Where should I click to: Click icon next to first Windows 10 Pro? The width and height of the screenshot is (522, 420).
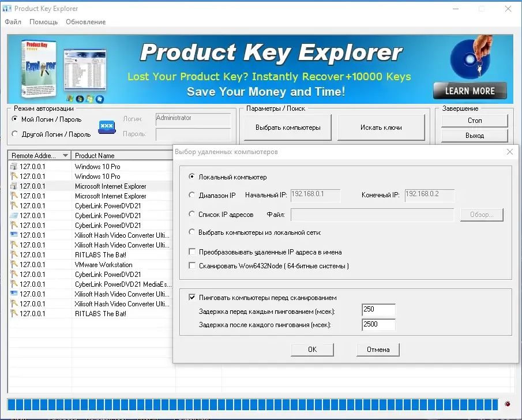[x=14, y=166]
